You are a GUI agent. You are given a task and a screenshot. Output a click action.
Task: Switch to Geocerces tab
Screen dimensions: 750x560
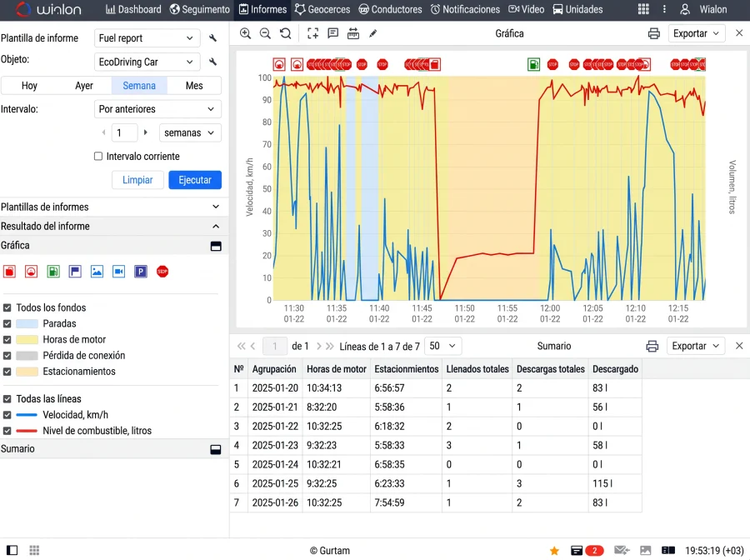pos(322,9)
